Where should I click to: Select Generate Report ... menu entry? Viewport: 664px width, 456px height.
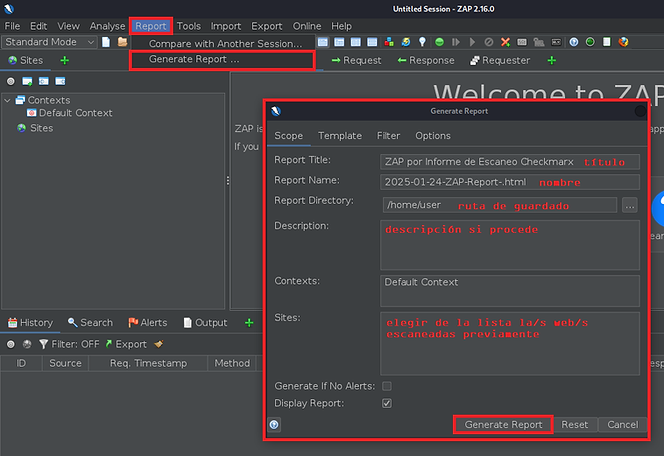(222, 60)
